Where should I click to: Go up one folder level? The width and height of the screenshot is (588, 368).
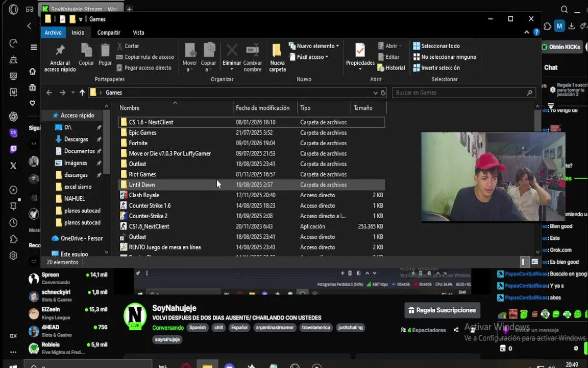82,93
